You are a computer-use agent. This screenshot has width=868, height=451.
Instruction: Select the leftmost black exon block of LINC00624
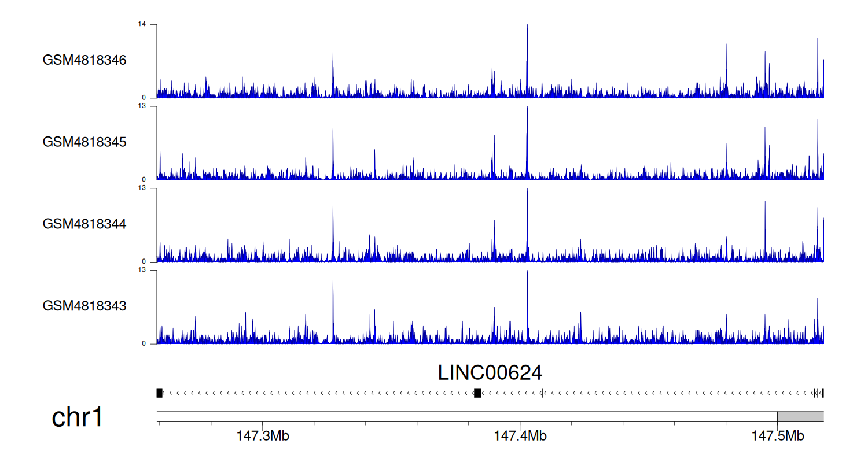159,393
